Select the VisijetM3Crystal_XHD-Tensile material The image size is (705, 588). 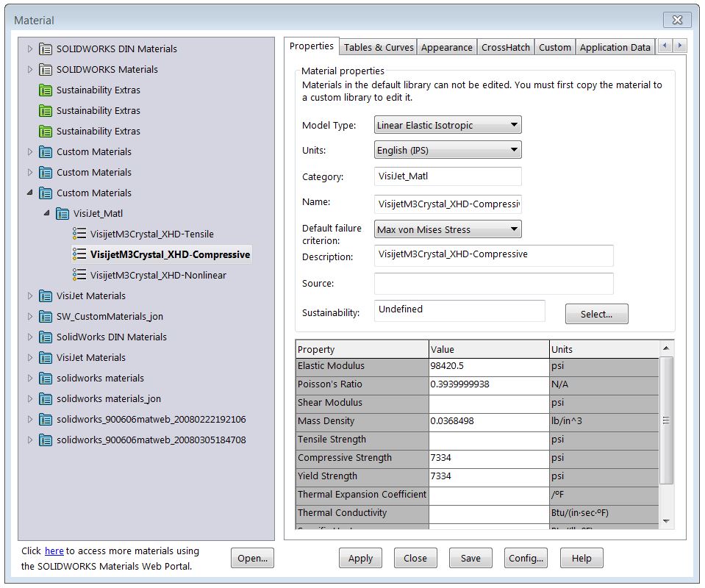click(152, 234)
